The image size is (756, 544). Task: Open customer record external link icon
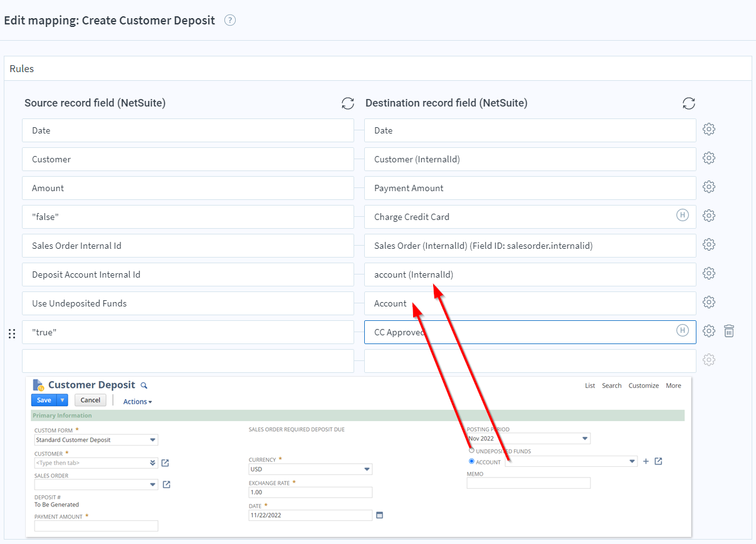coord(165,463)
